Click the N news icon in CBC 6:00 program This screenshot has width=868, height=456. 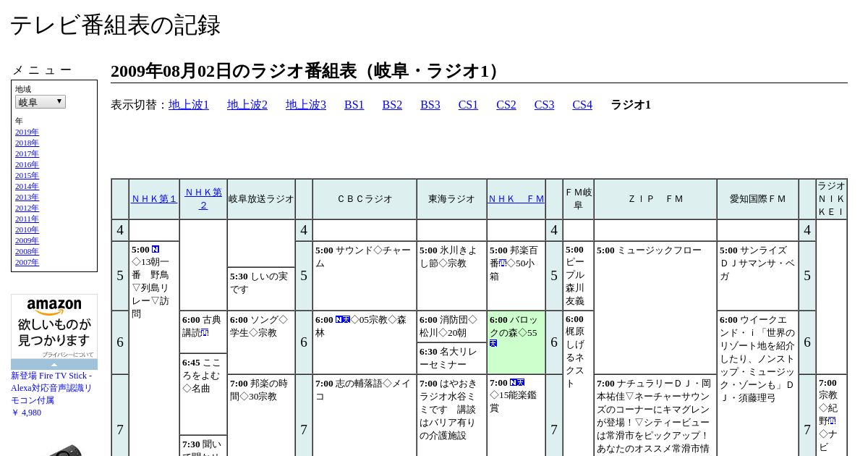coord(339,319)
